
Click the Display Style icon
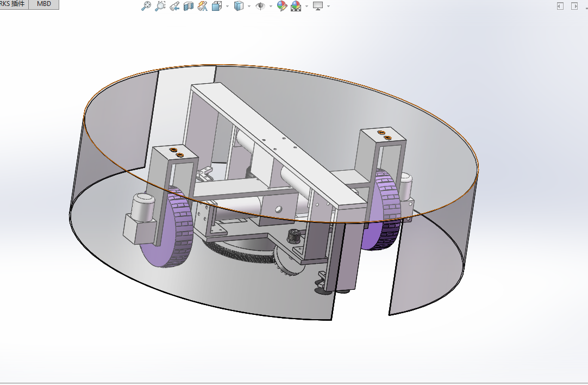click(239, 6)
